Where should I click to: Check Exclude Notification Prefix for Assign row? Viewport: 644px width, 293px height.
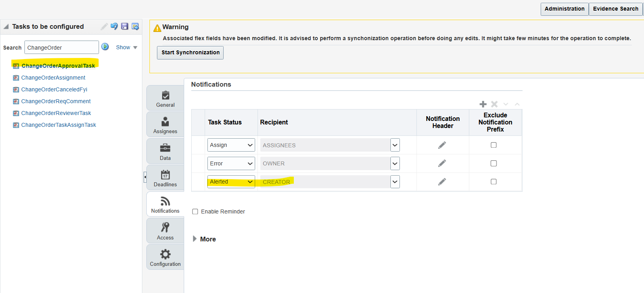coord(493,145)
